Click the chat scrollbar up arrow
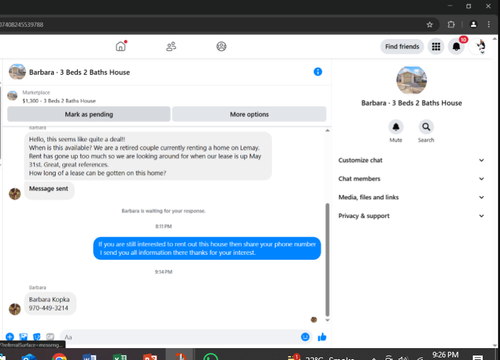This screenshot has width=500, height=360. pyautogui.click(x=327, y=130)
